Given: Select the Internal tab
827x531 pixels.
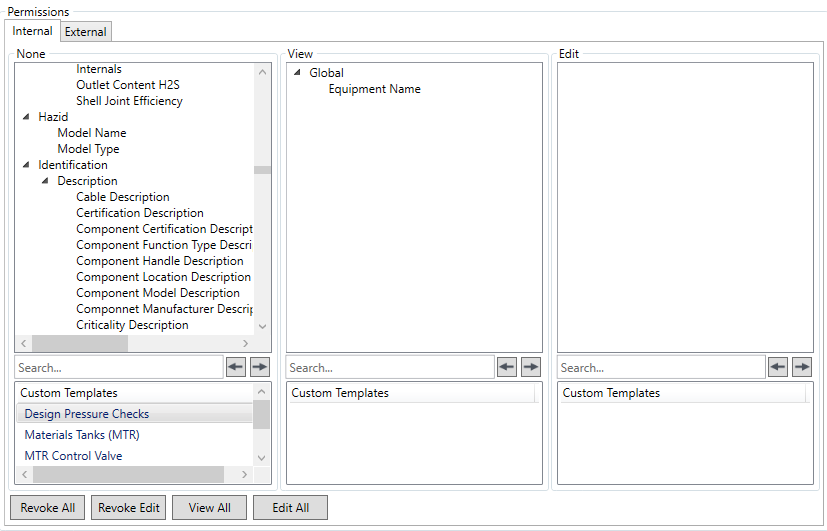Looking at the screenshot, I should click(x=33, y=31).
